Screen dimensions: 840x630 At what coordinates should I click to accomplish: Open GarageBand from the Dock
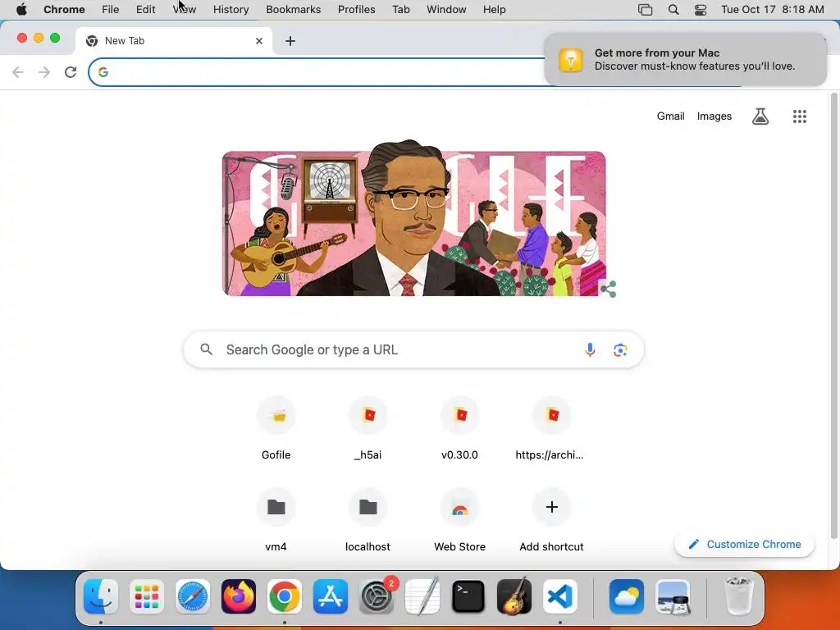click(514, 596)
